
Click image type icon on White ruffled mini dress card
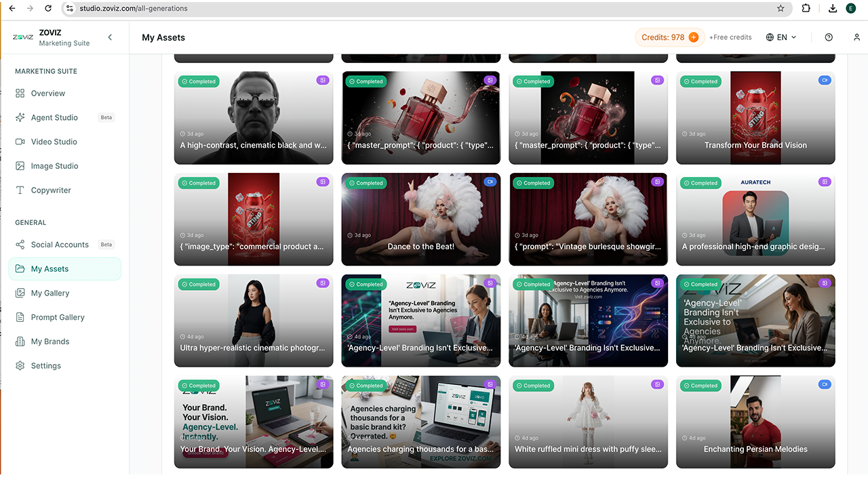pyautogui.click(x=657, y=385)
